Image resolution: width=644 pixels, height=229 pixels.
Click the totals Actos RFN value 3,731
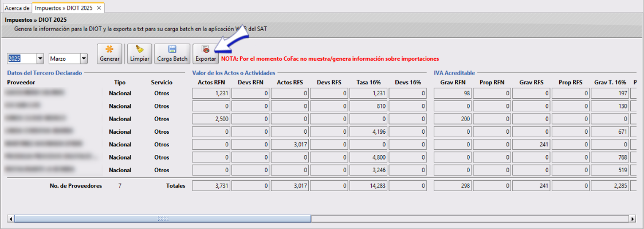pos(211,186)
